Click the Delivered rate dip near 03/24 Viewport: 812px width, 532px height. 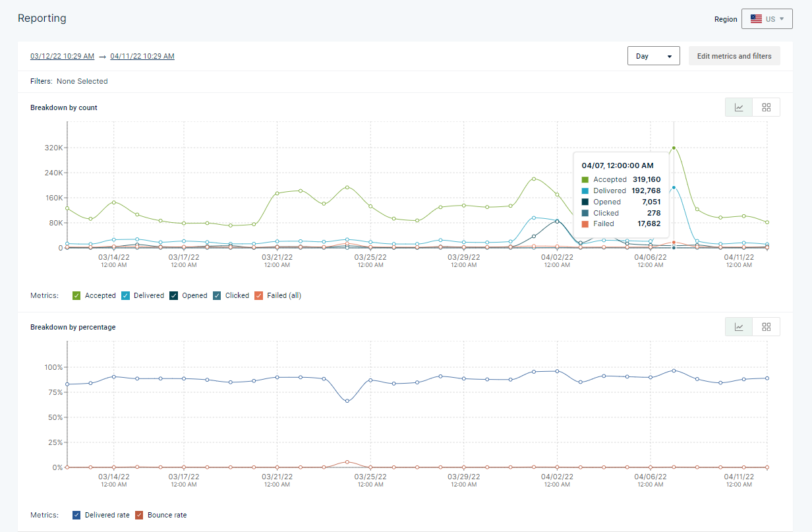coord(347,401)
